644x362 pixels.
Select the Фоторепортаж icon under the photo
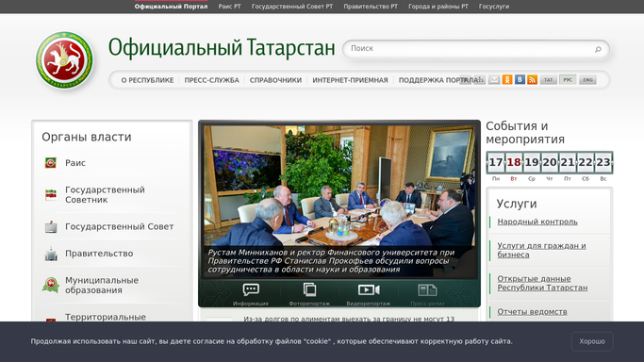point(309,289)
